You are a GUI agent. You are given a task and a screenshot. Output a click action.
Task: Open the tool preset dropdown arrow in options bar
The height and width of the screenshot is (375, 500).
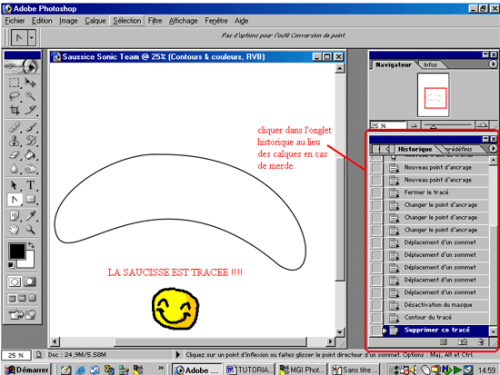point(31,38)
